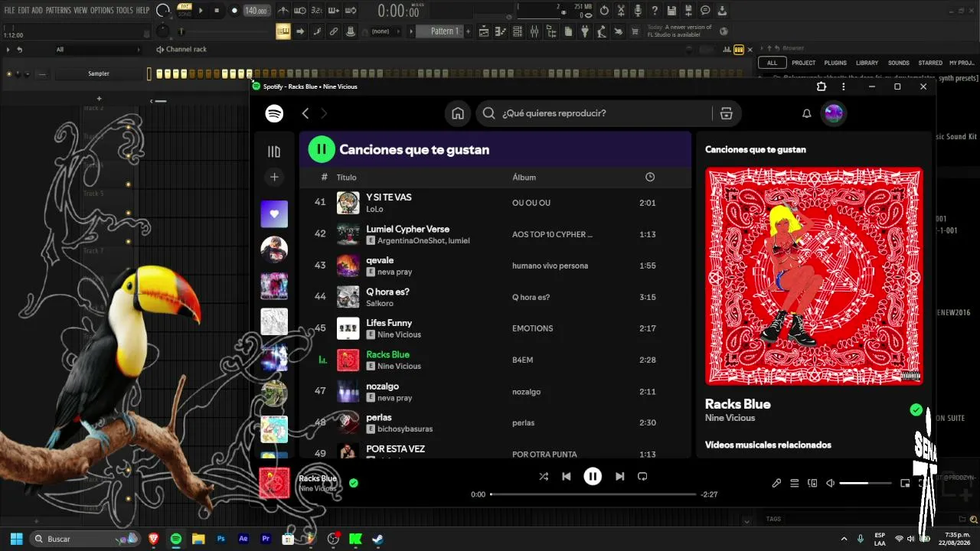This screenshot has height=551, width=980.
Task: Adjust the Spotify volume slider
Action: 865,483
